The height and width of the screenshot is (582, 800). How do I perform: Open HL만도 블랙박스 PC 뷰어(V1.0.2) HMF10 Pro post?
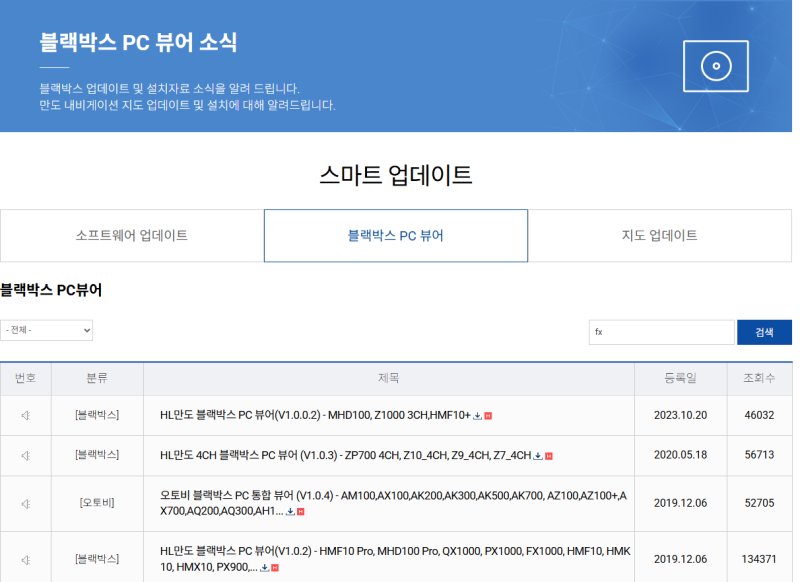(395, 559)
